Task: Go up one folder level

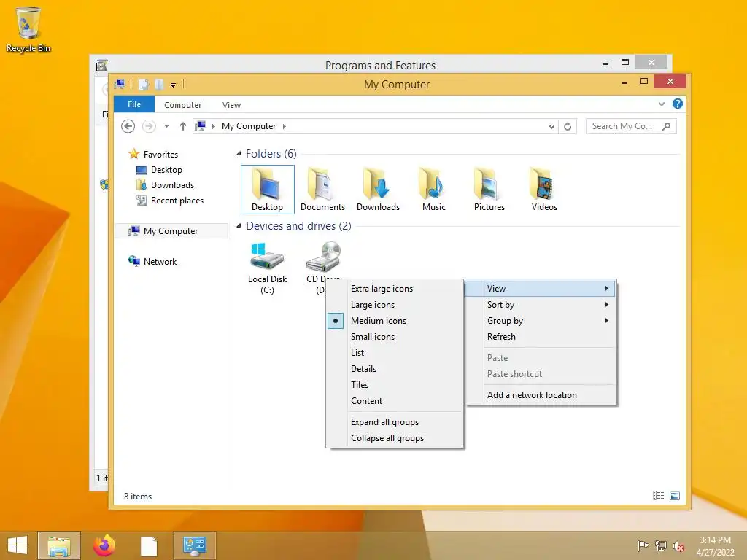Action: tap(183, 126)
